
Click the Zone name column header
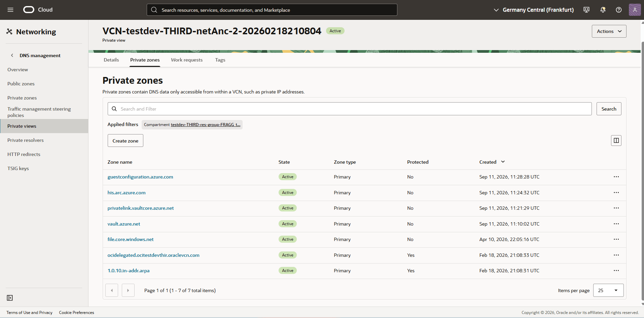[x=120, y=162]
